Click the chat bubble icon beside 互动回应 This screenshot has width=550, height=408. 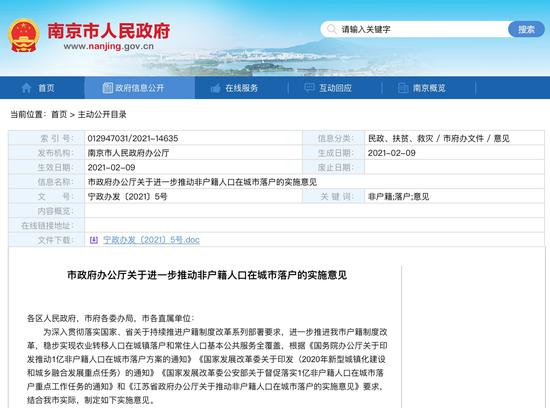point(309,87)
